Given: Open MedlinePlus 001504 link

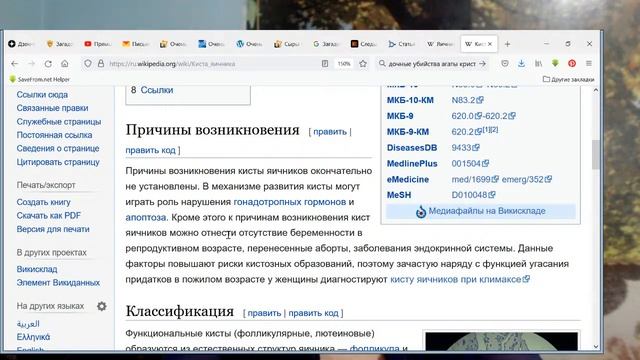Looking at the screenshot, I should click(470, 164).
